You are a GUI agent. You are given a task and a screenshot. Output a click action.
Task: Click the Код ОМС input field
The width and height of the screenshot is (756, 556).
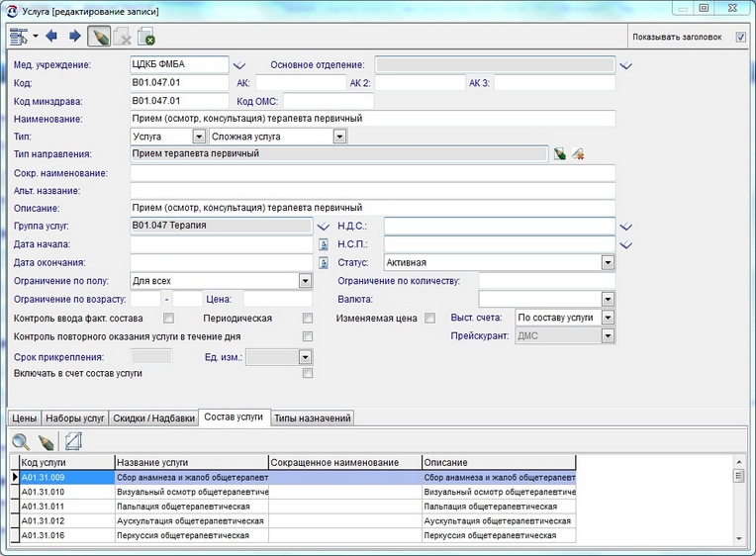(329, 101)
